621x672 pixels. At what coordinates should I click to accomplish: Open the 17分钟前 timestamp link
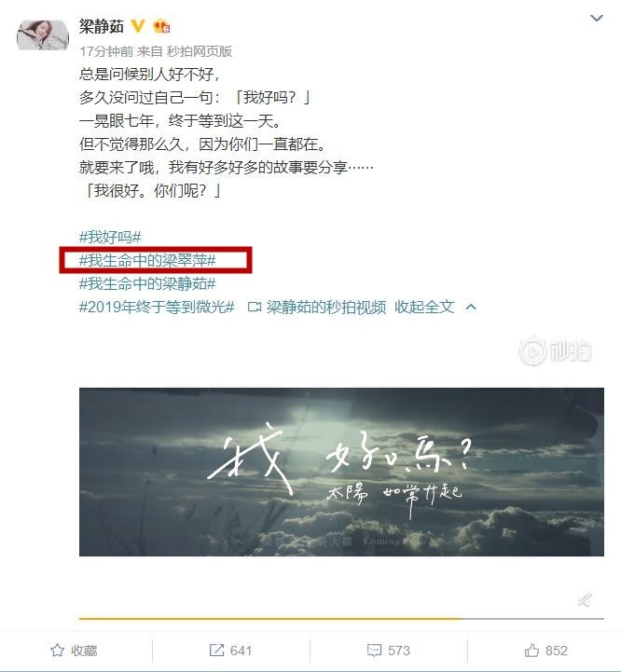point(106,51)
